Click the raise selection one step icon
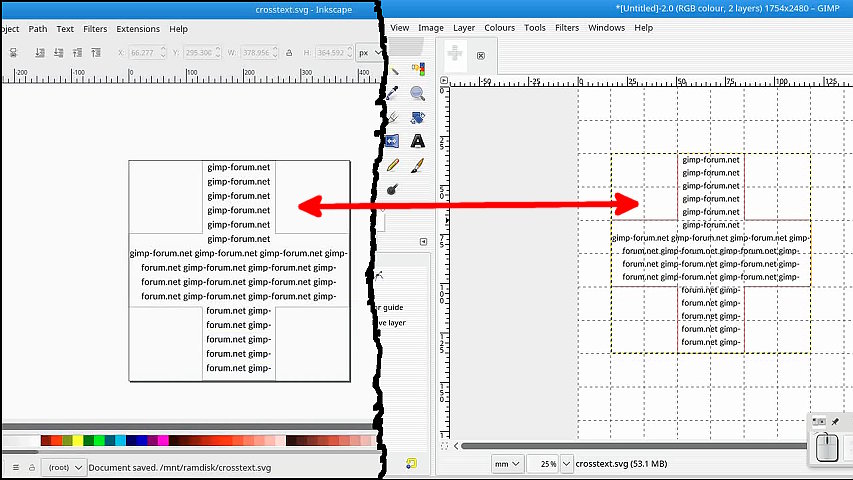 (77, 53)
